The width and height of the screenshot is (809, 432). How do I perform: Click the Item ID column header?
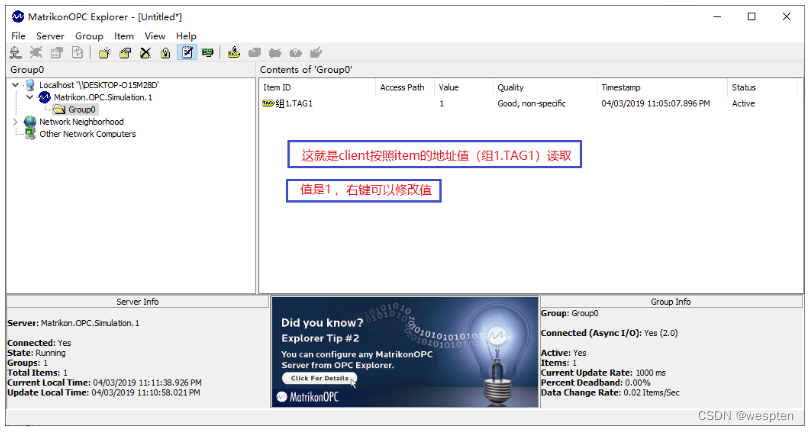tap(317, 88)
